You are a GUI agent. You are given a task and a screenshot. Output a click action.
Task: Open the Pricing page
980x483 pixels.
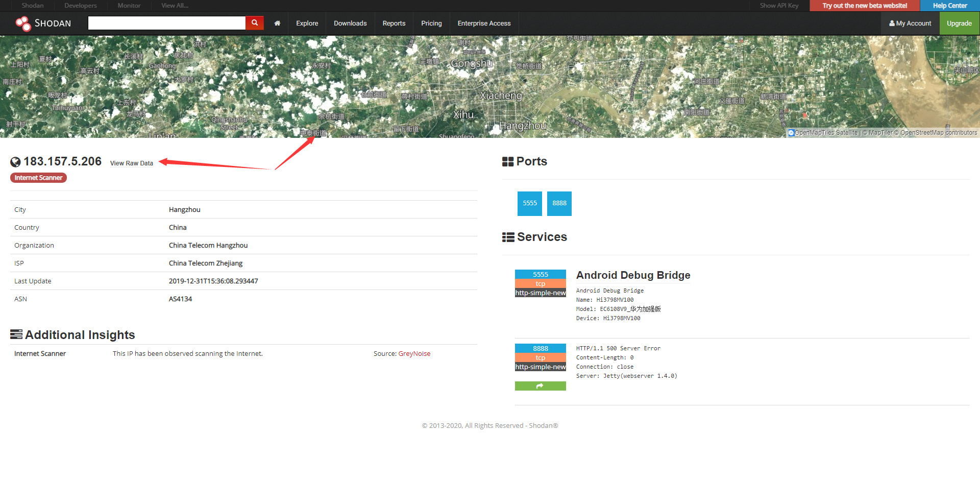pos(431,23)
